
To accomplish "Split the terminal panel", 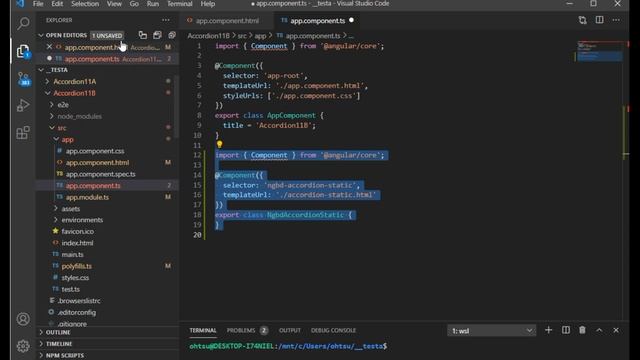I will click(566, 330).
